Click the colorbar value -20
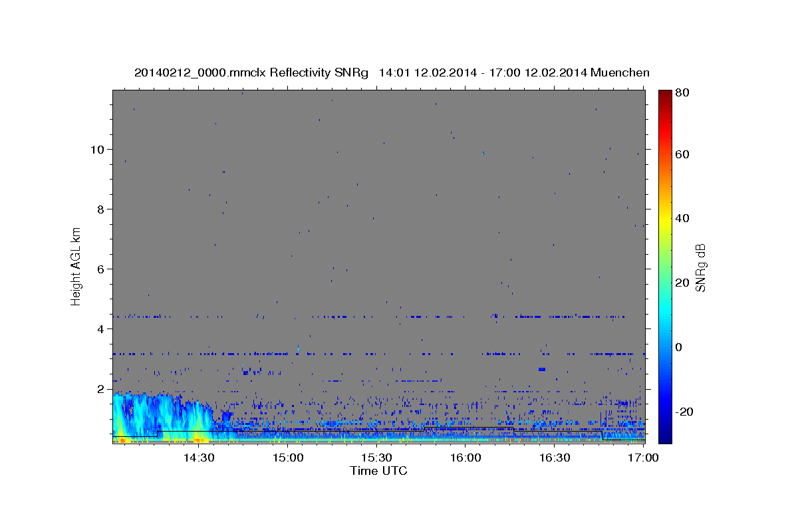This screenshot has height=532, width=798. tap(684, 412)
